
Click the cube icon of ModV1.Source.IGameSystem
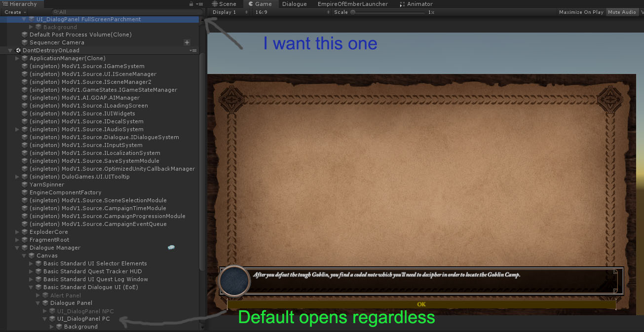click(25, 66)
